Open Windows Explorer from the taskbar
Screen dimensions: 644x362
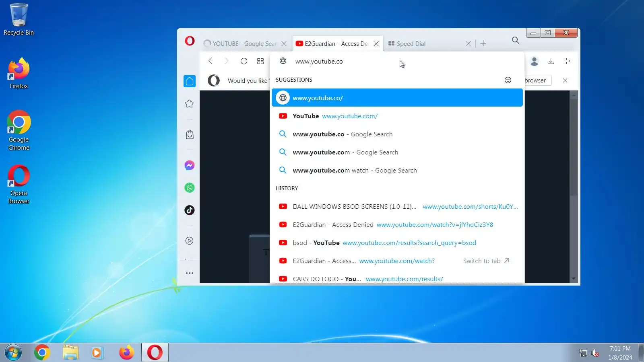click(70, 353)
